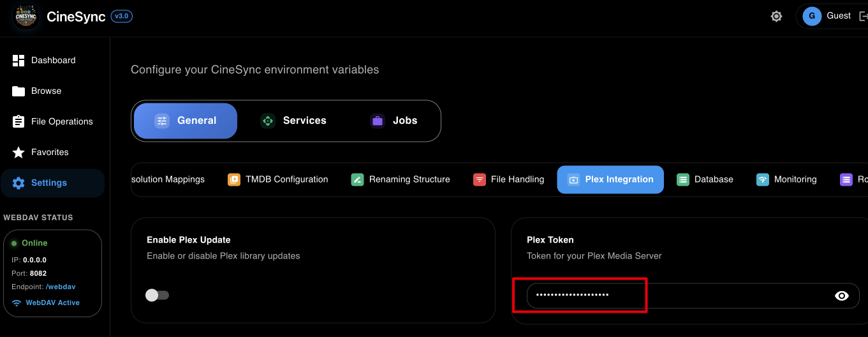Select the General section button
Screen dimensions: 868x337
point(185,121)
